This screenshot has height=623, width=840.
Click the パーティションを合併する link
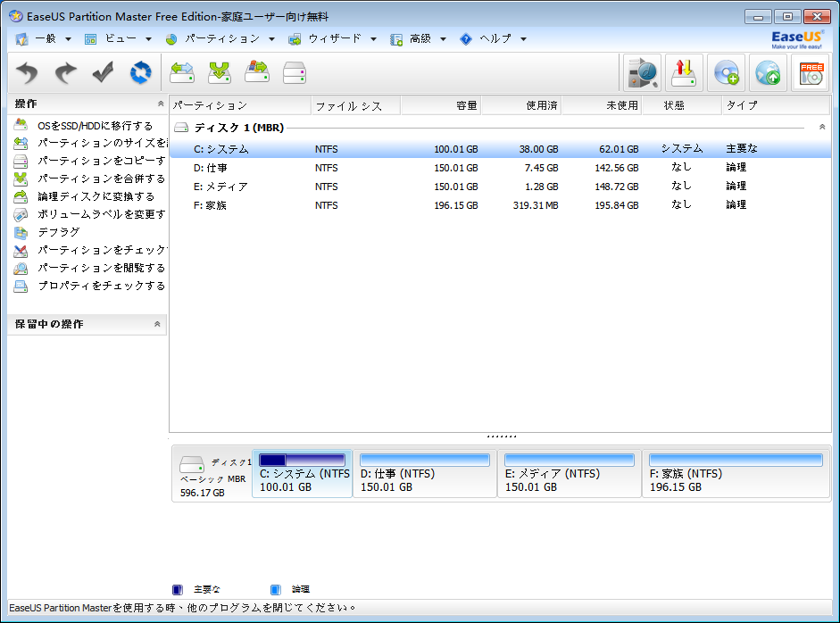coord(101,179)
